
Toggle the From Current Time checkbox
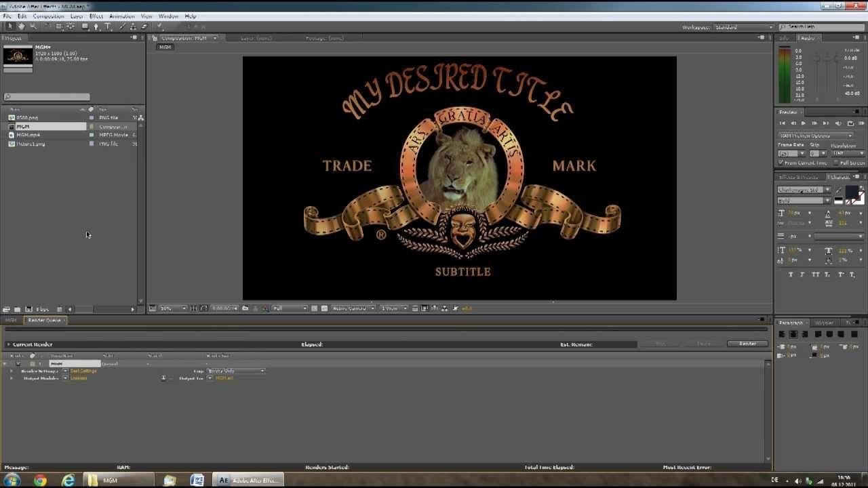coord(781,163)
